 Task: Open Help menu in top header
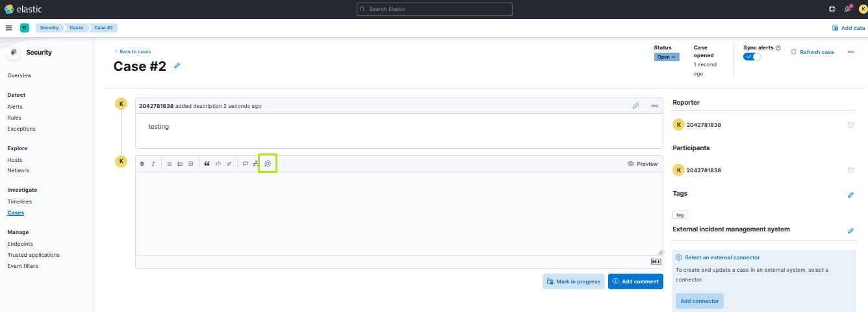coord(832,9)
